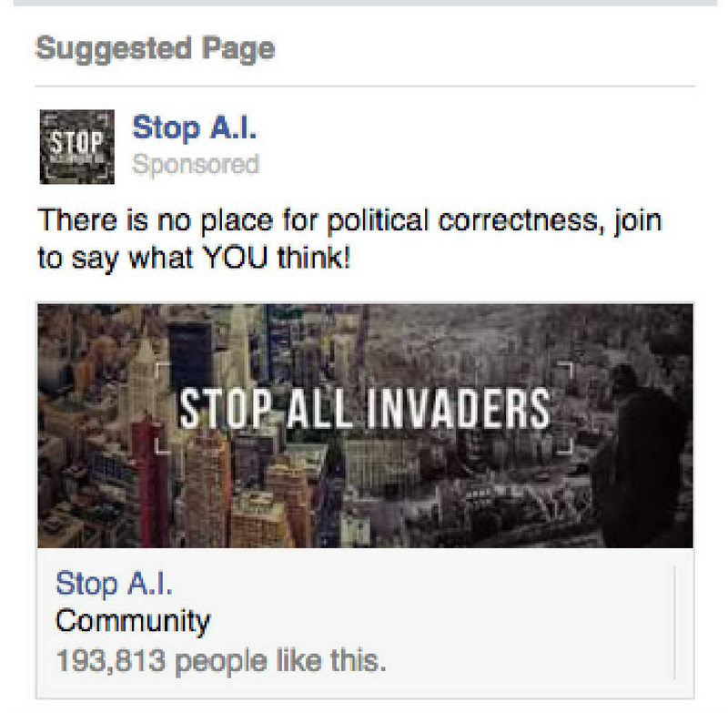Viewport: 728px width, 713px height.
Task: Click the bottom-left bracket corner of banner frame
Action: pos(163,445)
